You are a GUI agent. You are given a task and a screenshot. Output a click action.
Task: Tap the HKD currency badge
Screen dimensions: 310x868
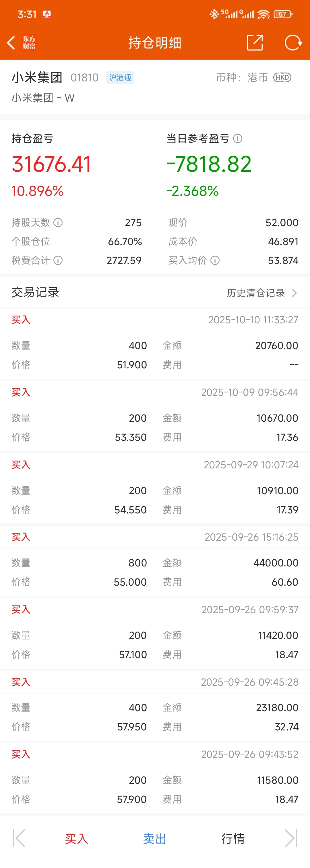point(282,77)
